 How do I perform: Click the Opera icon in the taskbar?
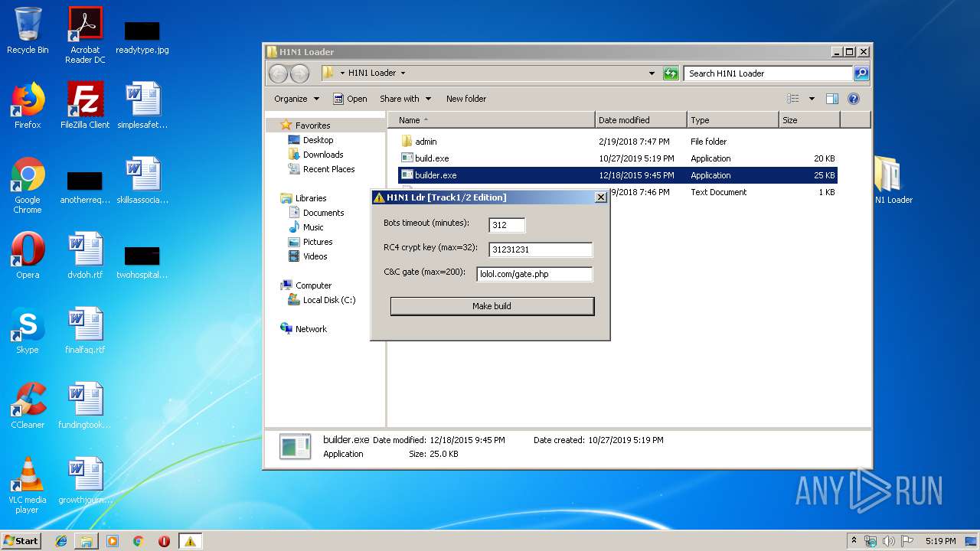click(x=164, y=541)
